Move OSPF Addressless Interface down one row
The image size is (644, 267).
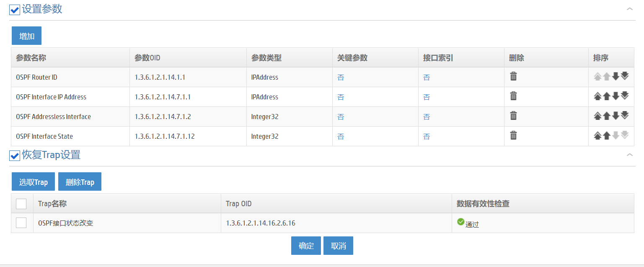tap(616, 116)
